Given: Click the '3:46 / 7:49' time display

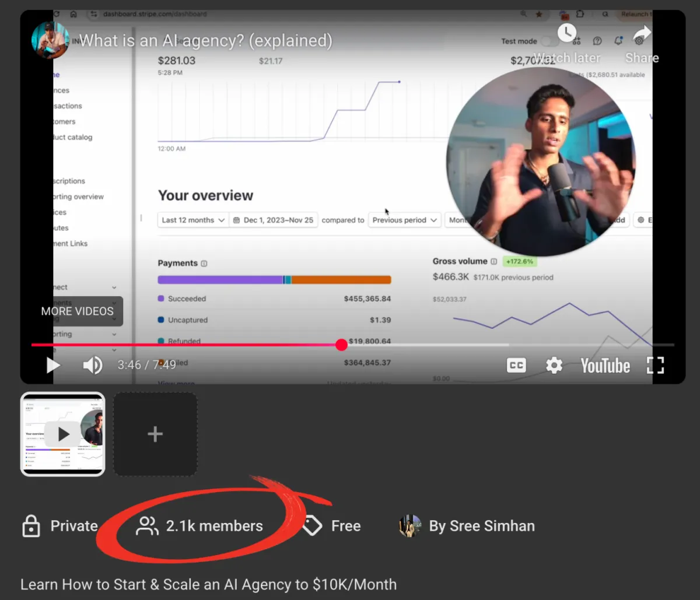Looking at the screenshot, I should tap(146, 365).
